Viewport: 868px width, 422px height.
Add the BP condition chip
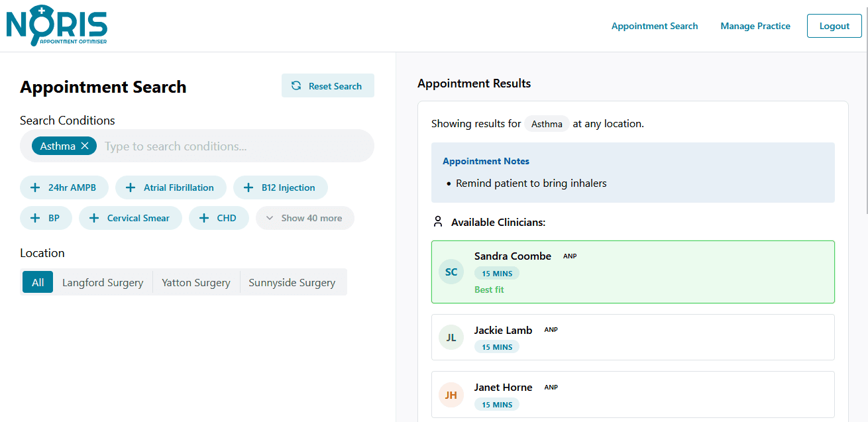[46, 218]
